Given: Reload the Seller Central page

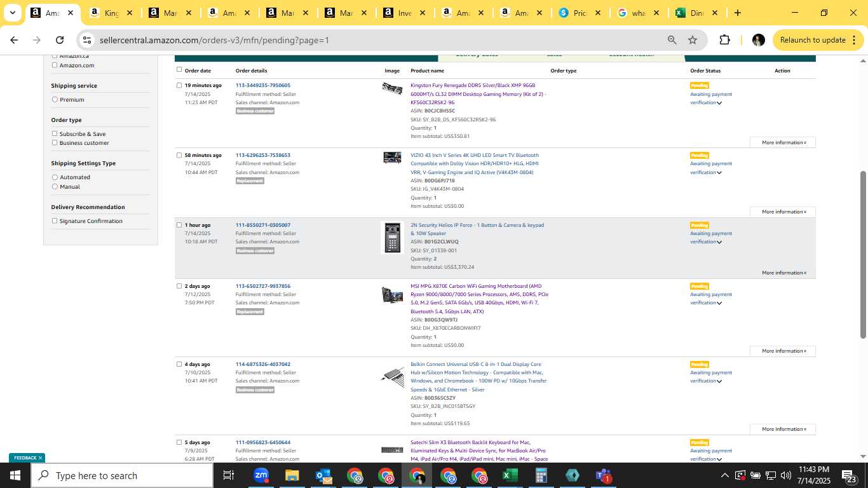Looking at the screenshot, I should coord(60,40).
